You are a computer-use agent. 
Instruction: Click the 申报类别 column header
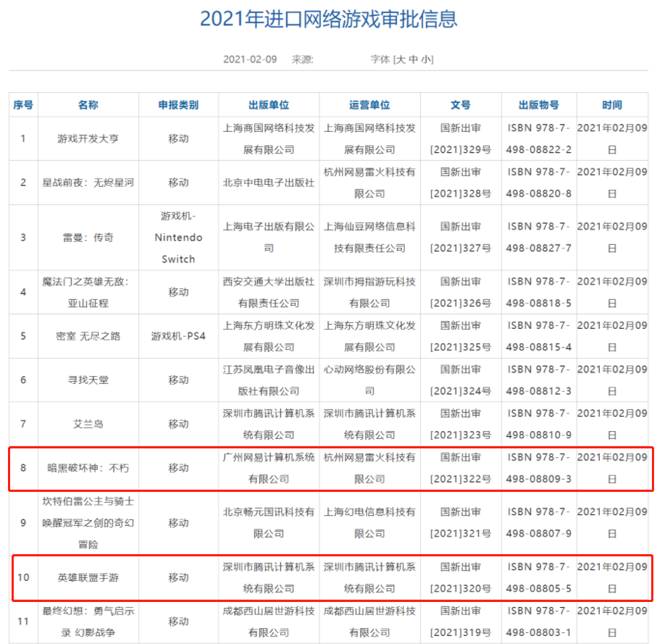coord(178,105)
